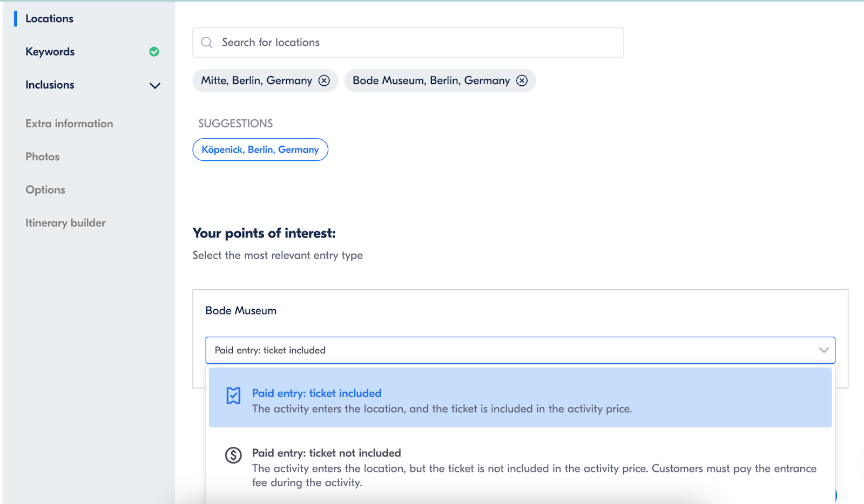Click the ticket icon for ticket included
This screenshot has height=504, width=864.
tap(233, 396)
